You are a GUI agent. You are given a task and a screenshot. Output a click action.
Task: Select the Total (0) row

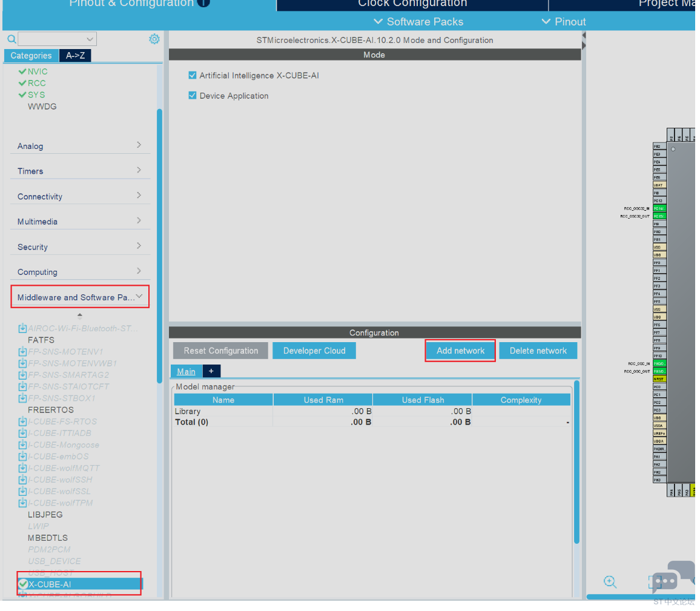(x=372, y=422)
